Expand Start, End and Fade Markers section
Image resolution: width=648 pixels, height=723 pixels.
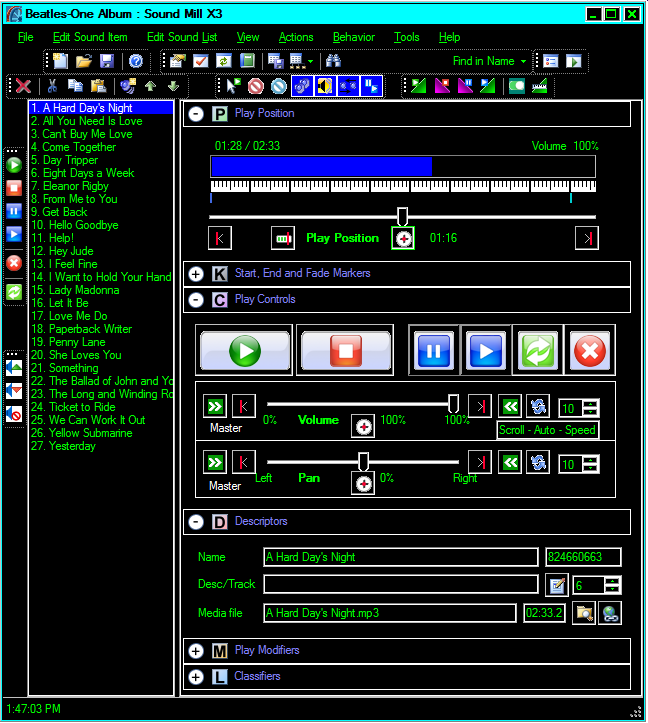click(196, 274)
